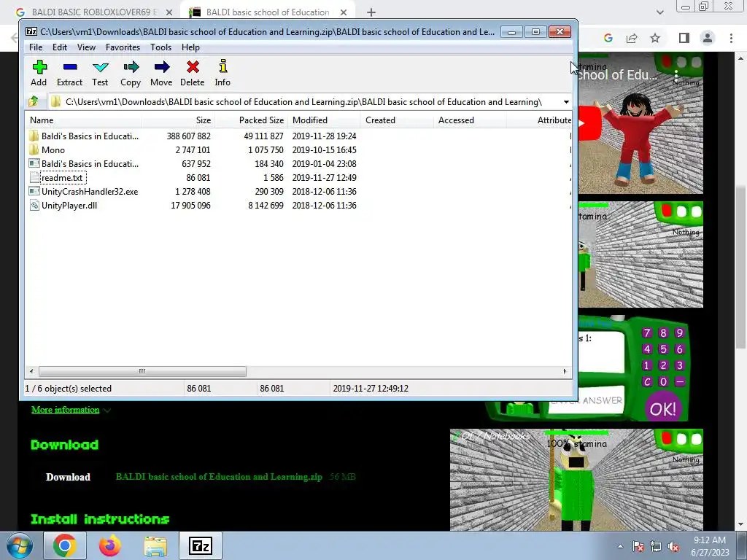Open Windows Explorer from the taskbar
Screen dimensions: 747x560
pos(155,545)
